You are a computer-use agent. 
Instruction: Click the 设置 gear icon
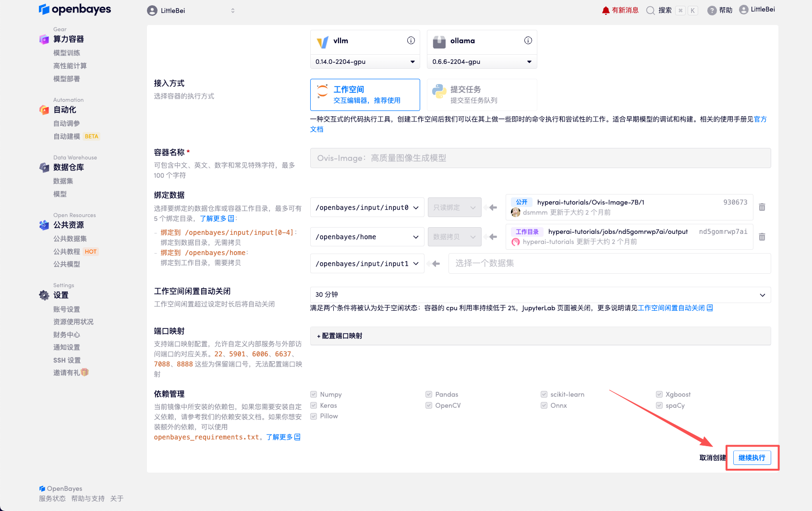coord(44,295)
